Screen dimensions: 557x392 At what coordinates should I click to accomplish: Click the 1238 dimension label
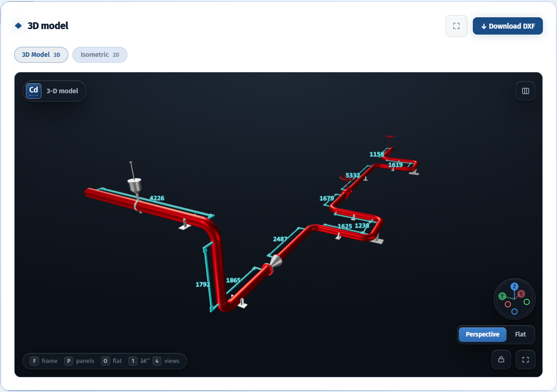tap(362, 226)
